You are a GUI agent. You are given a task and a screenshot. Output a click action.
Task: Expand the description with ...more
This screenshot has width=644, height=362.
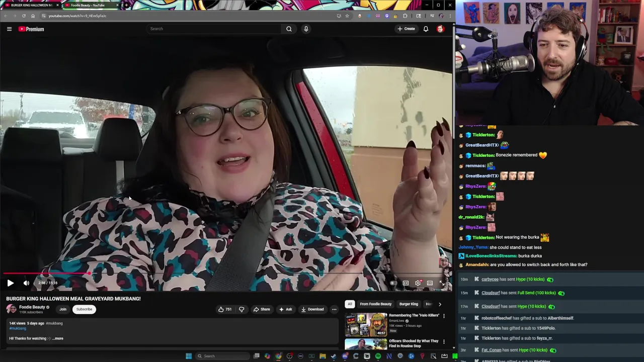tap(58, 338)
